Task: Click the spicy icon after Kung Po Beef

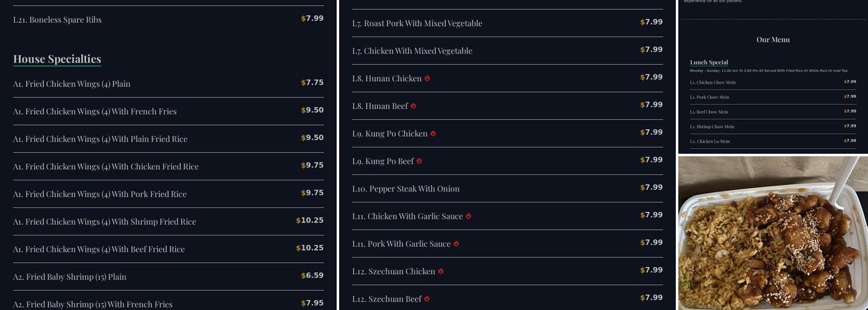Action: point(419,161)
